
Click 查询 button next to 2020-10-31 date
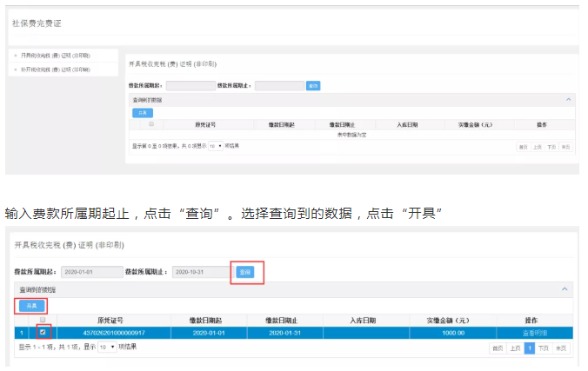tap(246, 272)
